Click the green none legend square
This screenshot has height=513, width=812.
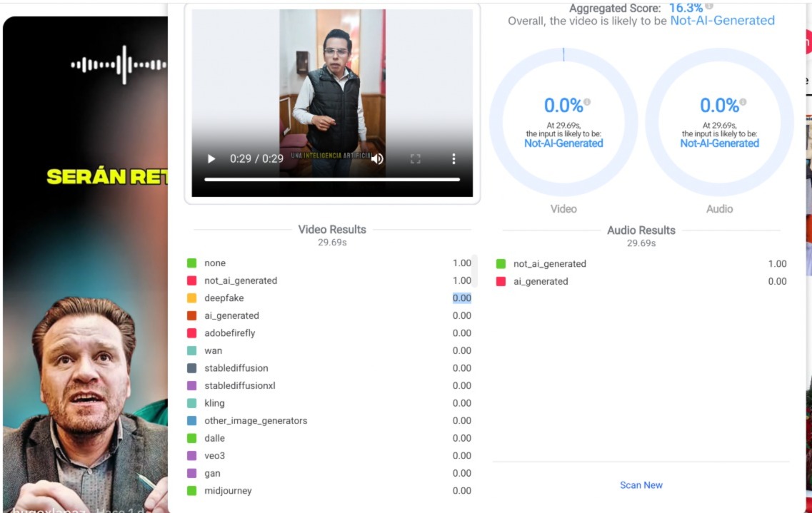(191, 263)
